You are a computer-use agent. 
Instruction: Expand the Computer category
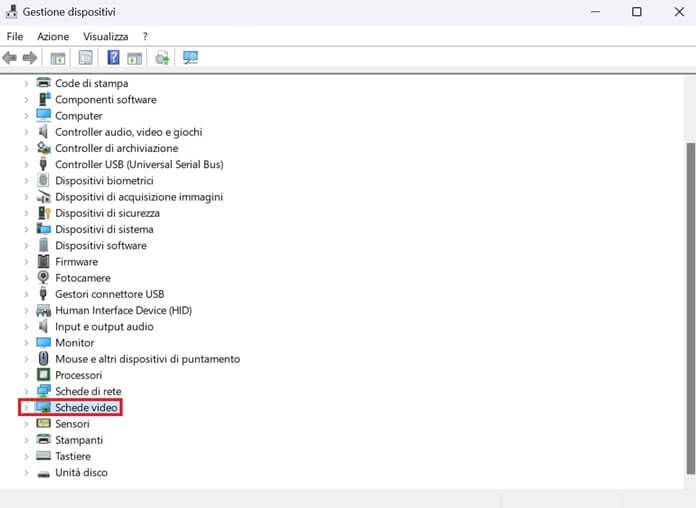(x=26, y=115)
